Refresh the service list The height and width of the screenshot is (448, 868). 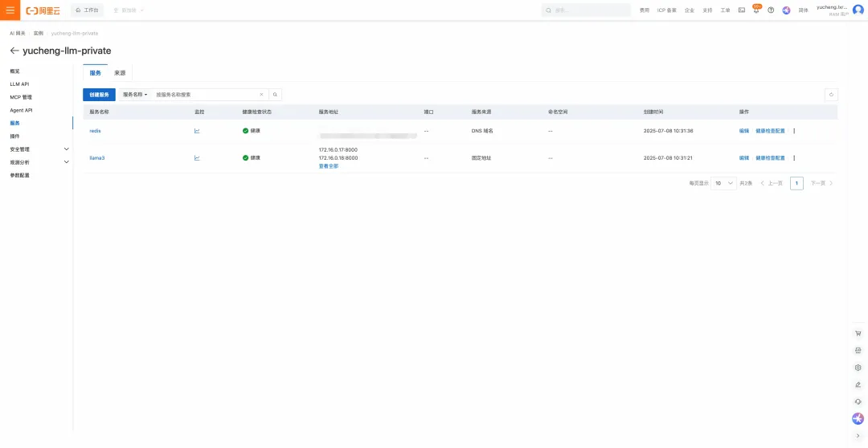831,95
